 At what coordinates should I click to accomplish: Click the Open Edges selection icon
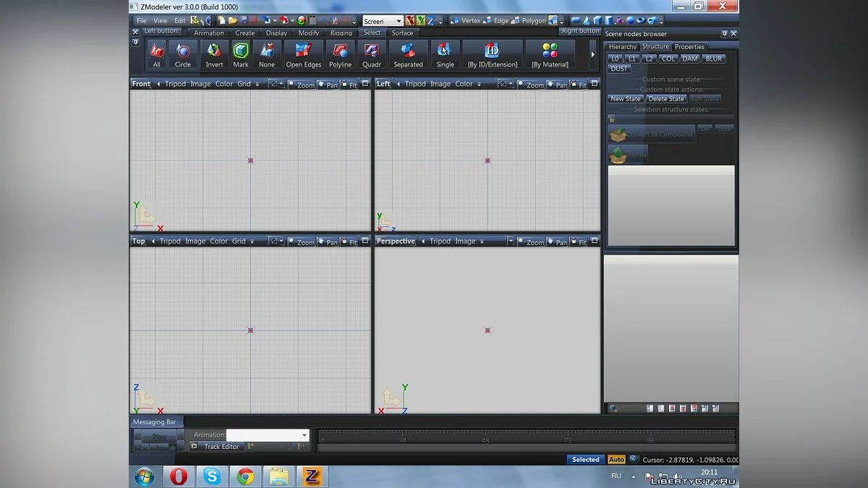[303, 52]
